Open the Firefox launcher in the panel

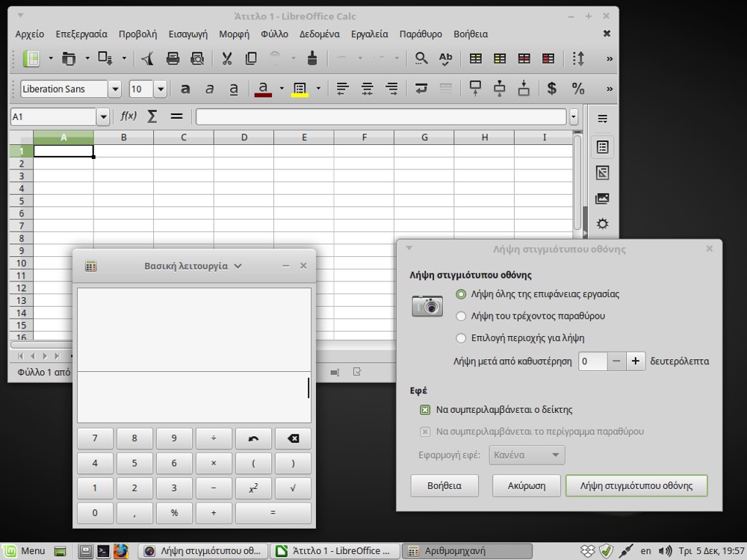[x=121, y=551]
